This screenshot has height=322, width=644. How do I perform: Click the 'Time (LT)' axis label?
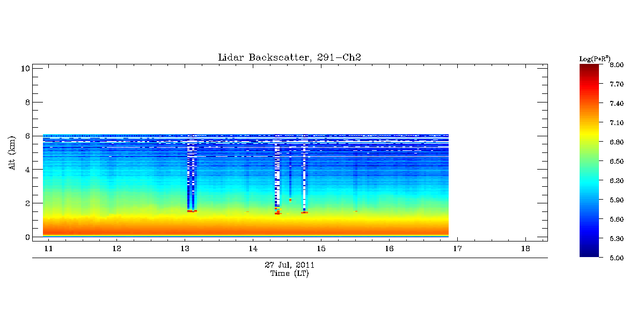(x=289, y=273)
